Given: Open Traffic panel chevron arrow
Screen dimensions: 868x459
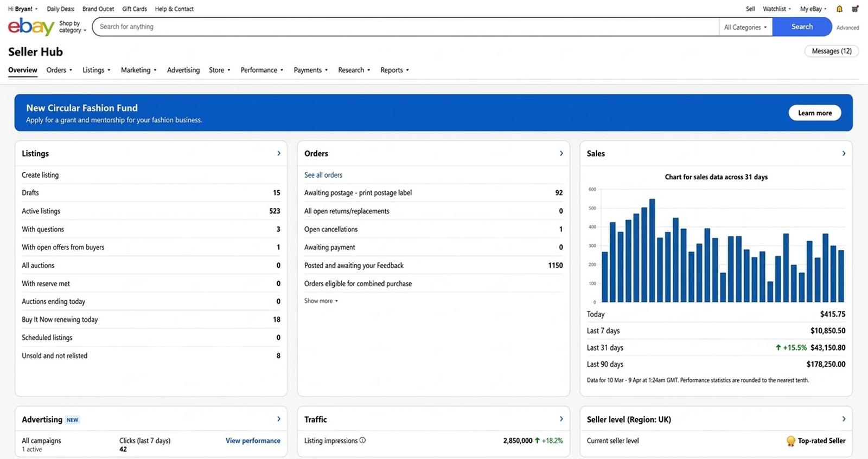Looking at the screenshot, I should 561,419.
